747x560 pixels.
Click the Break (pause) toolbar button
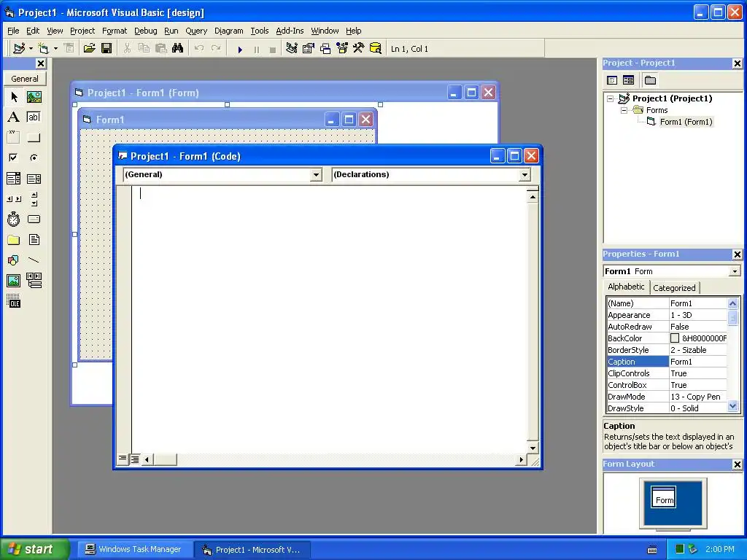click(x=257, y=49)
